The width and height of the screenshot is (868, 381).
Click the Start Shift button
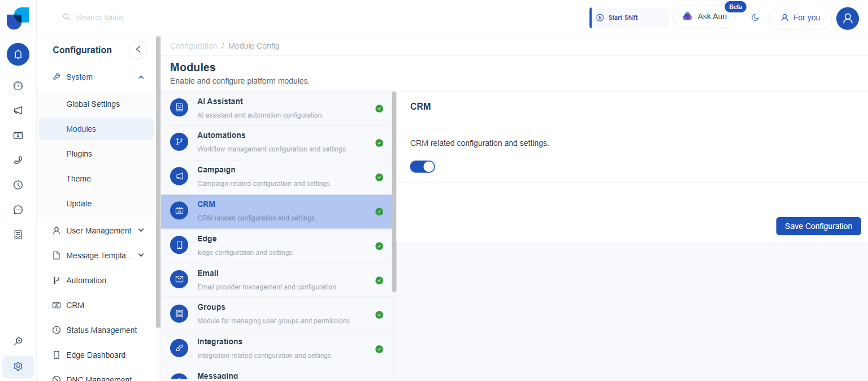[629, 18]
